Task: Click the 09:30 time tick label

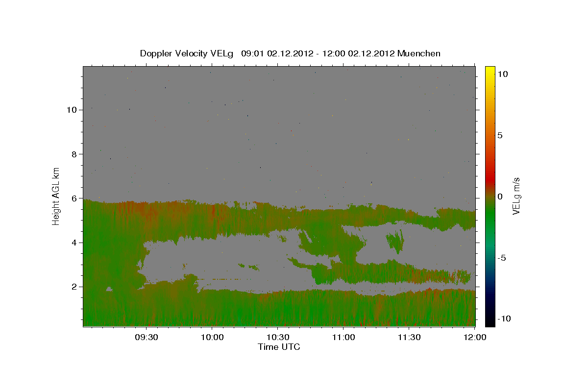Action: click(146, 337)
